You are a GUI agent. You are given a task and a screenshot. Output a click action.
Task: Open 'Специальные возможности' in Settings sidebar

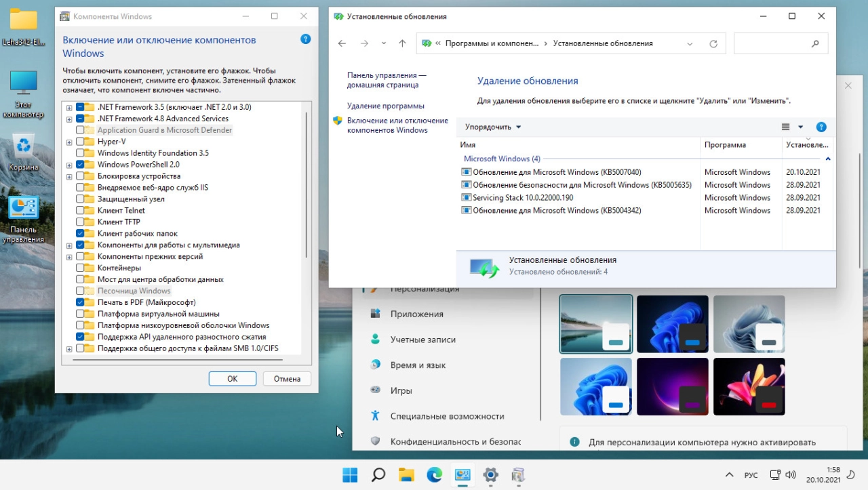pos(447,416)
